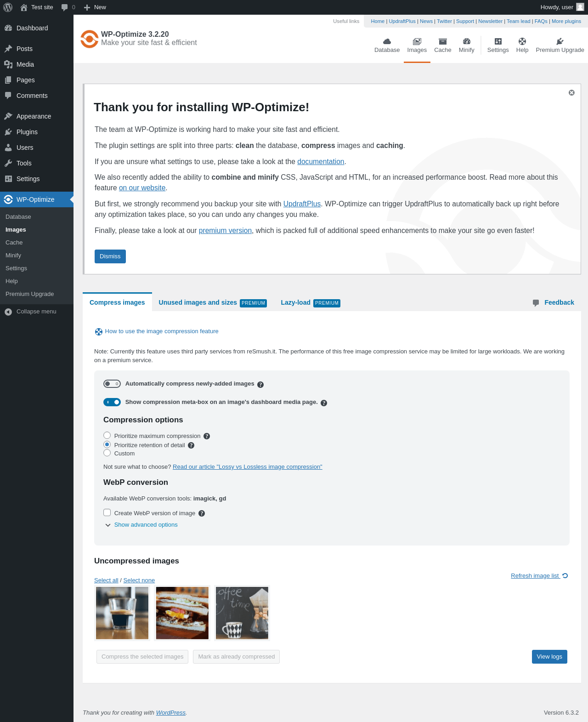This screenshot has height=722, width=588.
Task: Select the Custom compression radio option
Action: click(x=107, y=453)
